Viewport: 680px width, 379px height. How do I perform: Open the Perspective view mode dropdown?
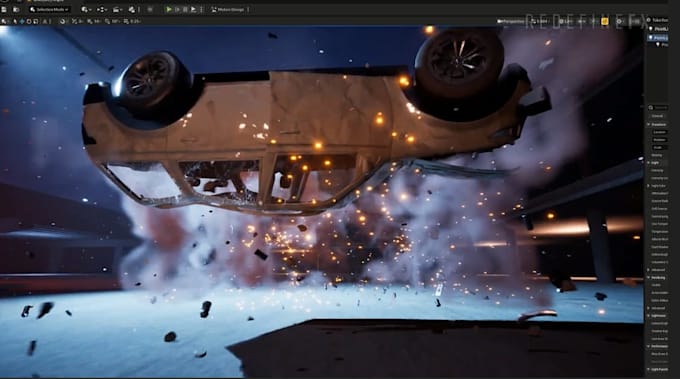tap(510, 21)
